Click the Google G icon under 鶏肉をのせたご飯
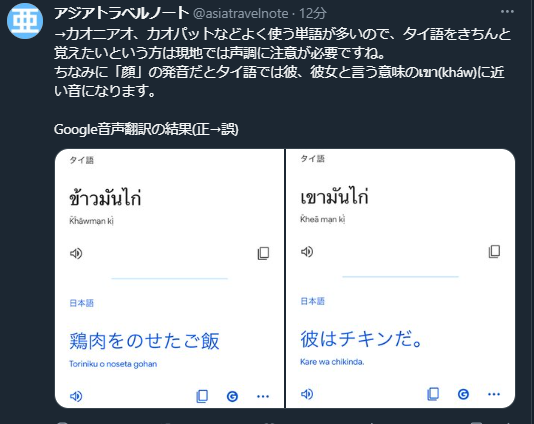 (x=232, y=396)
